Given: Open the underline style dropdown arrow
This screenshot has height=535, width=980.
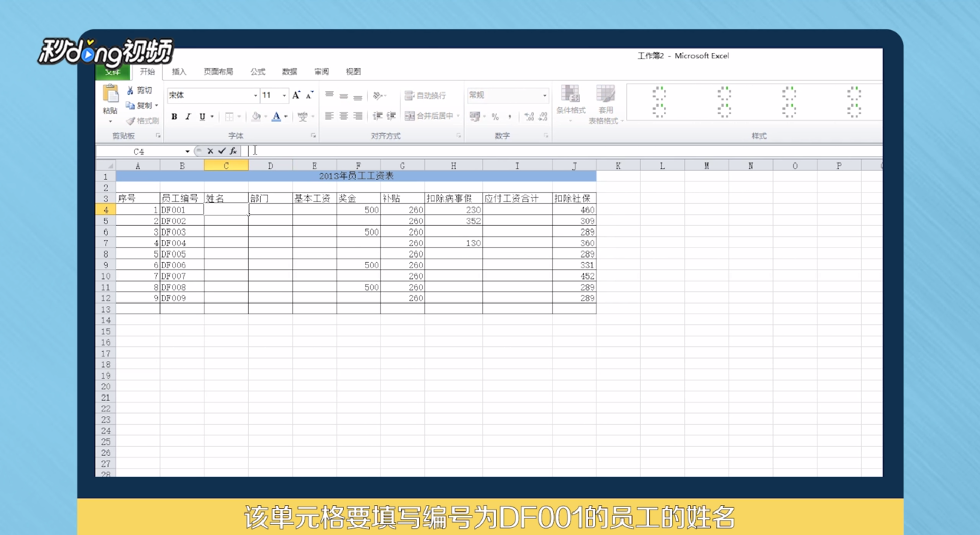Looking at the screenshot, I should [x=212, y=117].
